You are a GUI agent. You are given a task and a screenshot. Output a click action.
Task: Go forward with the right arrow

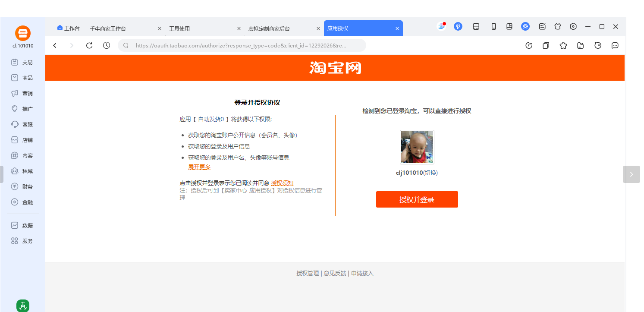(72, 45)
